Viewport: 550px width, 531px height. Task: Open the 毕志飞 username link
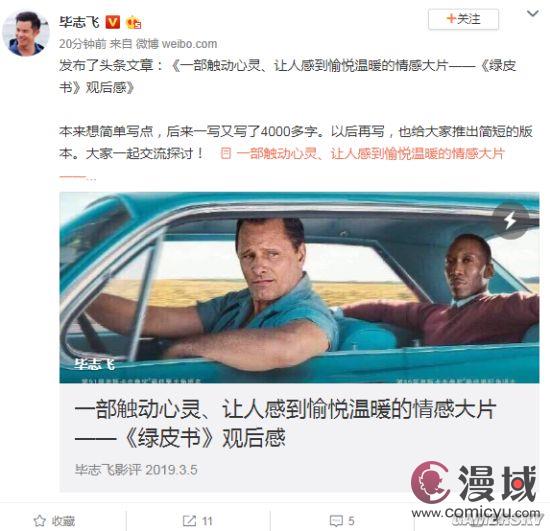point(79,22)
